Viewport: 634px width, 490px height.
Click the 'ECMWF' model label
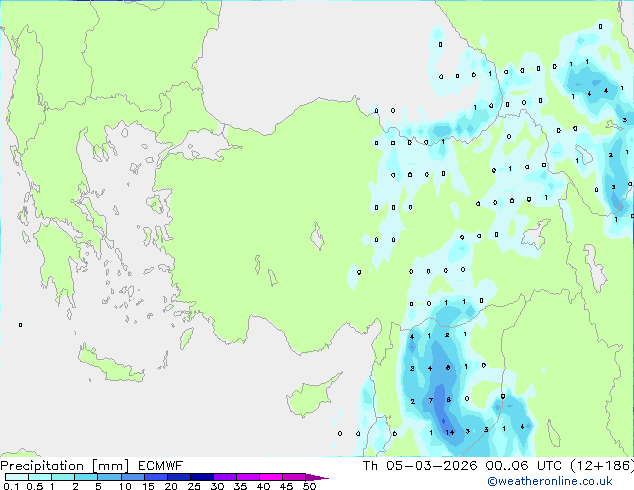click(x=161, y=466)
